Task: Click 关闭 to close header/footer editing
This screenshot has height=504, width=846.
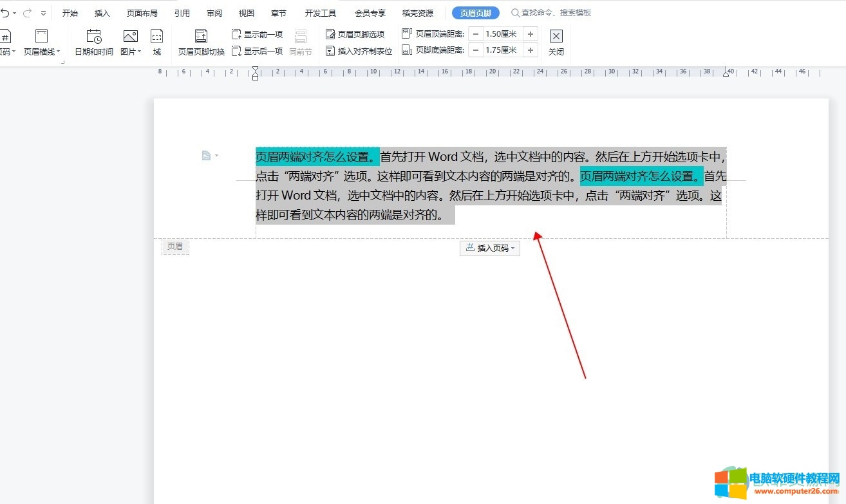Action: tap(556, 42)
